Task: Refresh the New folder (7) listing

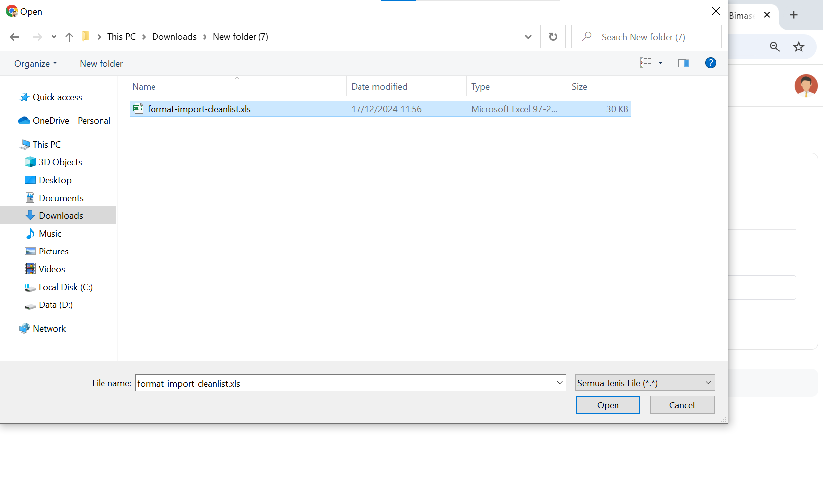Action: 553,37
